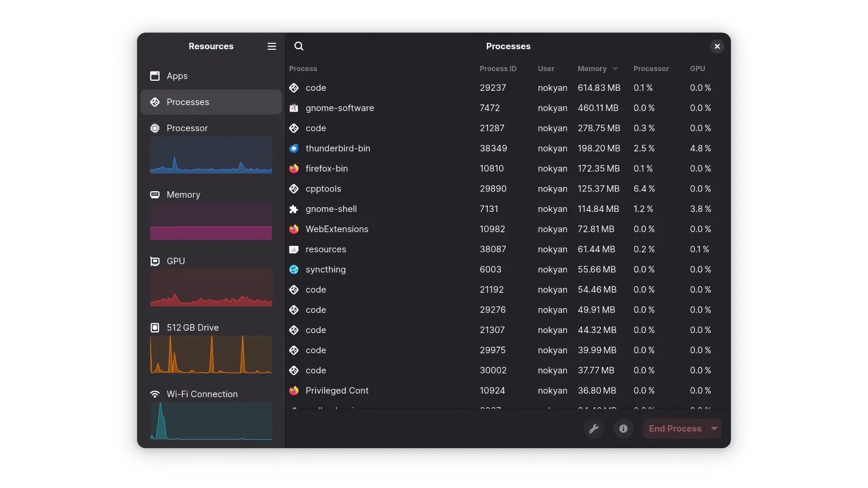
Task: Select the code process with ID 30002
Action: 507,371
